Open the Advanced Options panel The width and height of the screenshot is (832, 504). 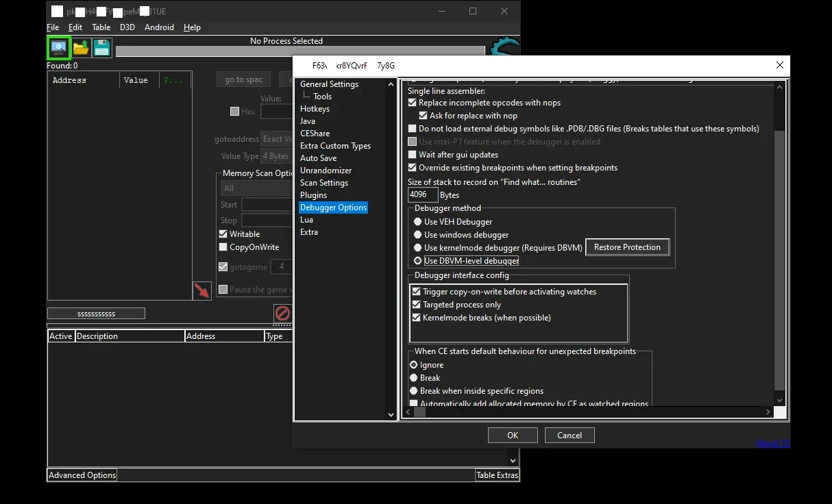82,475
